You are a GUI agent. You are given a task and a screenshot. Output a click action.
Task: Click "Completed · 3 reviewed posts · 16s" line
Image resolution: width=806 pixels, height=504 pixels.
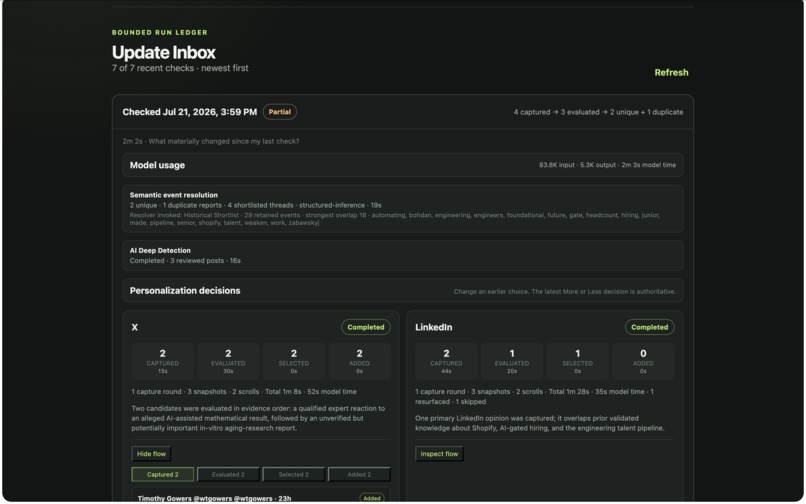coord(185,261)
